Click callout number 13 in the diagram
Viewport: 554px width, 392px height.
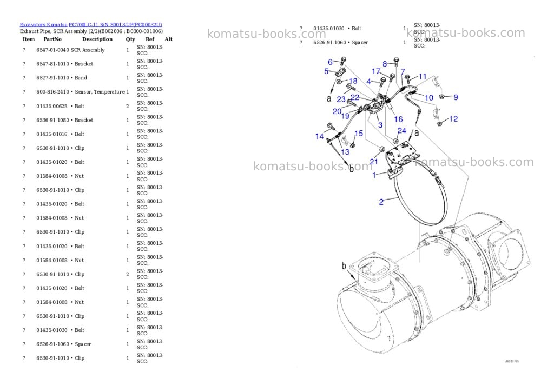tap(345, 152)
